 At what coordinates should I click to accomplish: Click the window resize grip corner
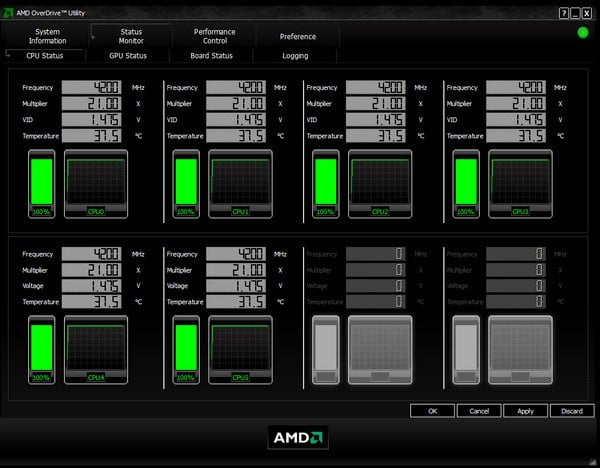point(593,462)
